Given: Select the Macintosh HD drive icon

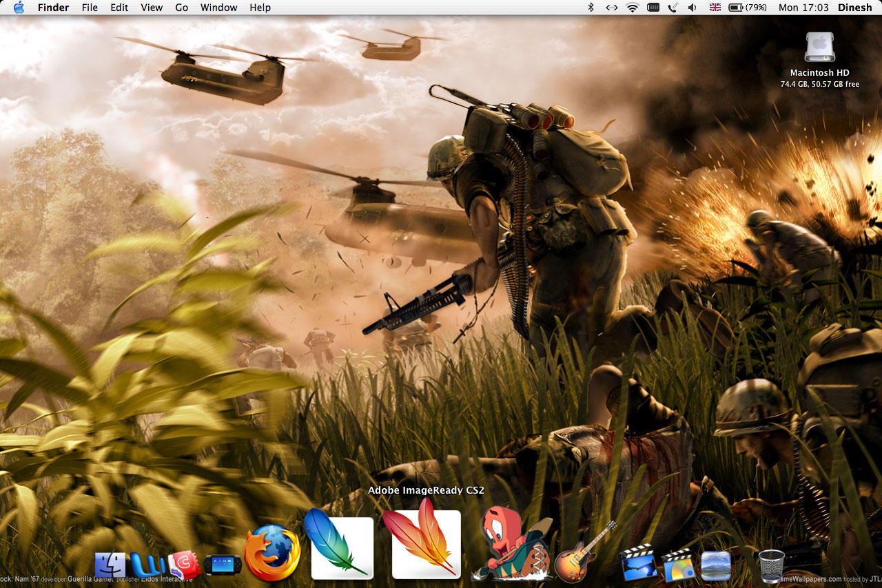Looking at the screenshot, I should (x=820, y=48).
